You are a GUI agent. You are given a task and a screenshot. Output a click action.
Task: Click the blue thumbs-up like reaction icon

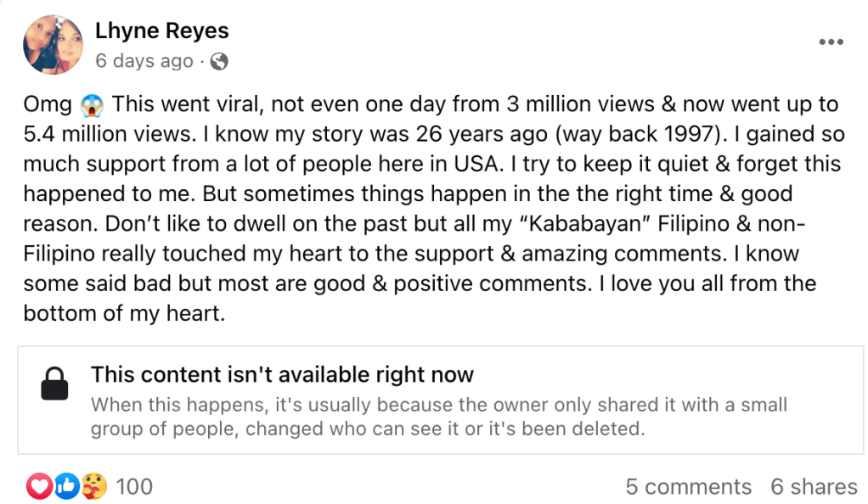tap(65, 486)
